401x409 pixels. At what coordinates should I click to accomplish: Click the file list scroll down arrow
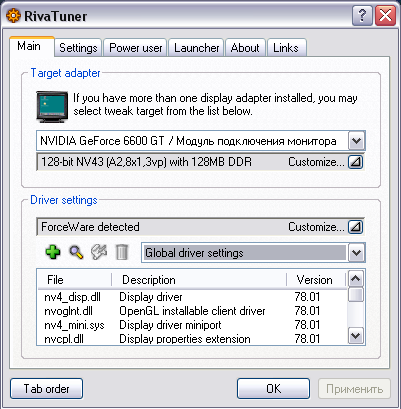click(x=355, y=335)
